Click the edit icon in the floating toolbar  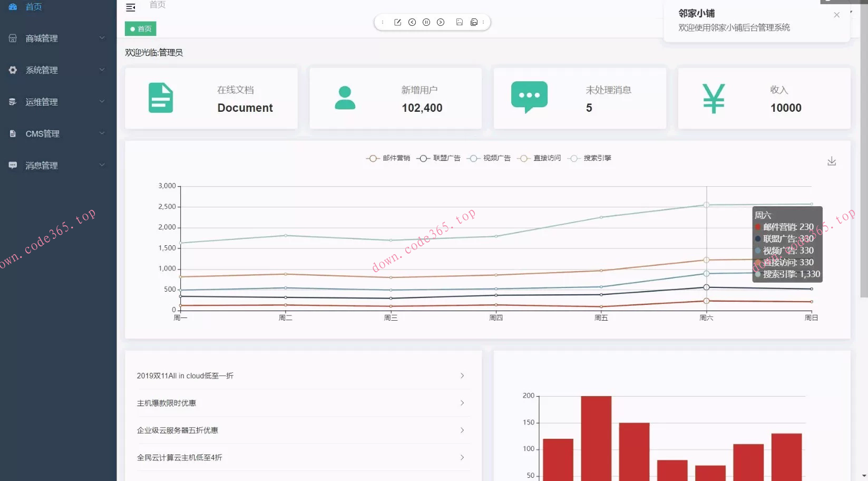(x=397, y=22)
